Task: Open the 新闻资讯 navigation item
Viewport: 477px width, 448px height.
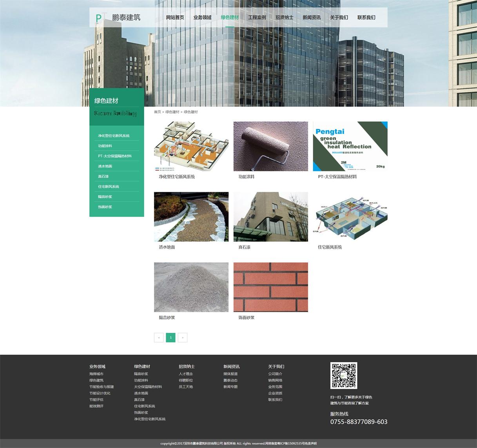Action: 311,18
